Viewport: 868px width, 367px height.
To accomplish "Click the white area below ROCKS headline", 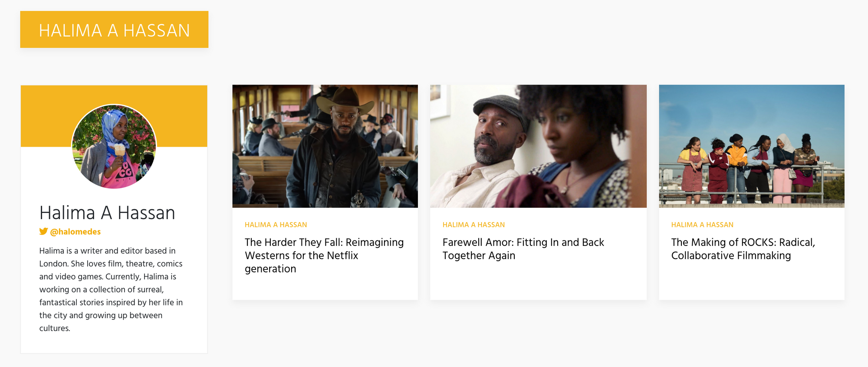I will 752,282.
